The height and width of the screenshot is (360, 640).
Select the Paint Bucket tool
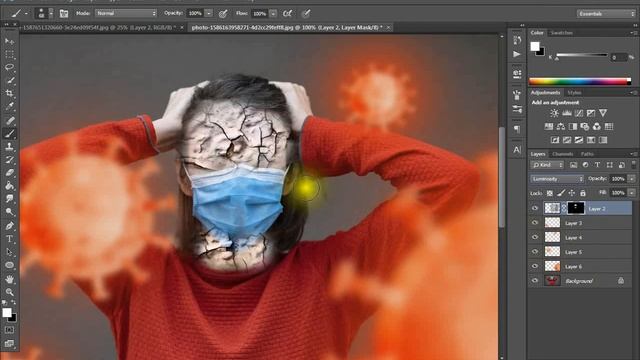tap(9, 186)
